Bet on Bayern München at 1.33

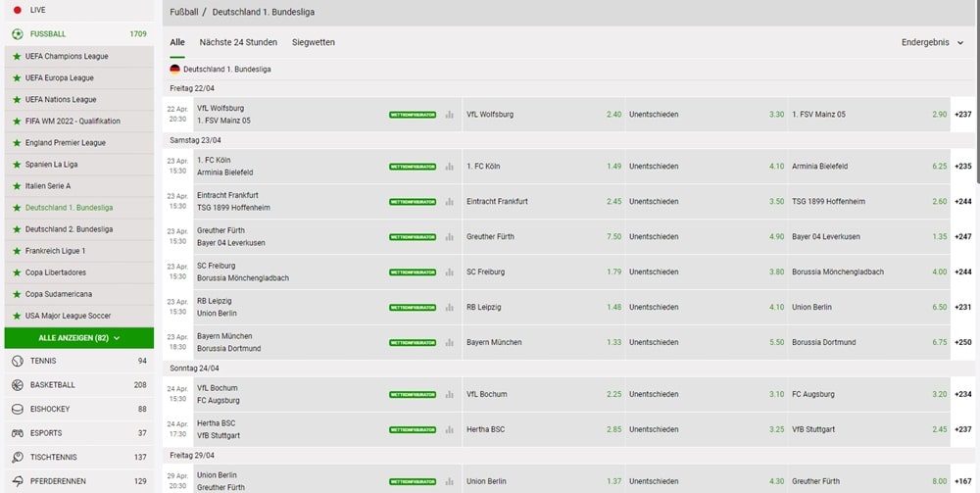pos(543,342)
